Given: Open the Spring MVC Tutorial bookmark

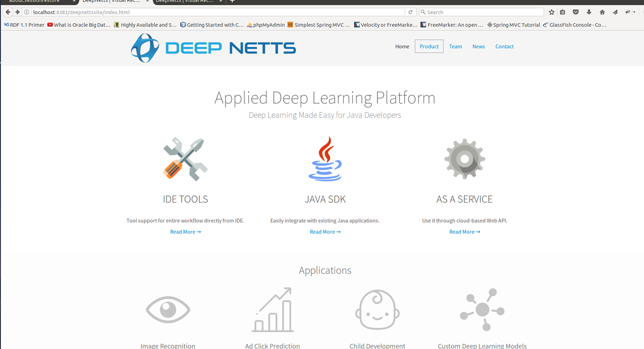Looking at the screenshot, I should [513, 25].
